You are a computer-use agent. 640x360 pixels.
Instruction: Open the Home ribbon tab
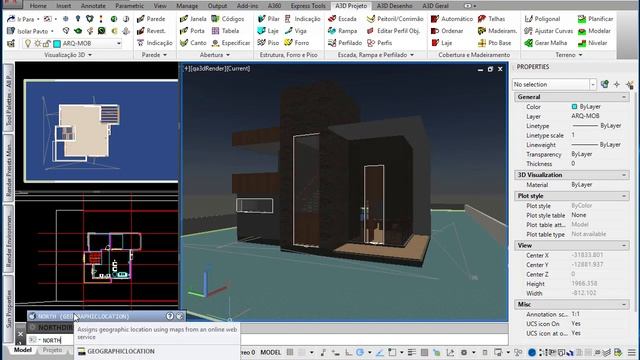point(38,6)
